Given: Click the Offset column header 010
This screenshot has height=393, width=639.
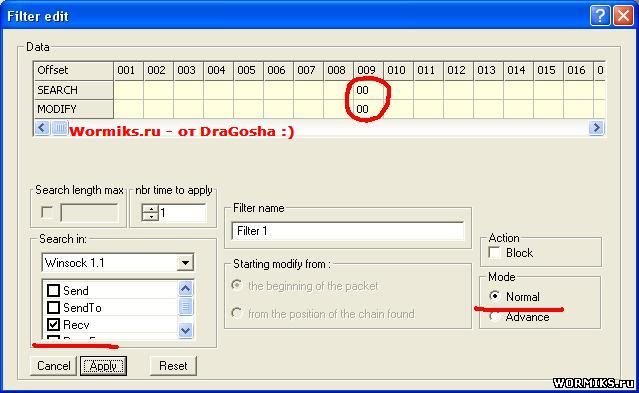Looking at the screenshot, I should coord(398,71).
